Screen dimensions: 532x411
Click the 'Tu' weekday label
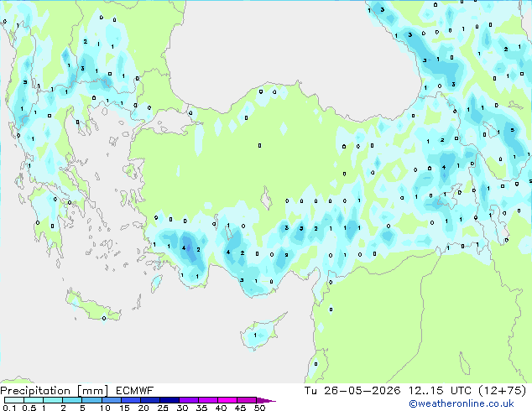tap(310, 391)
